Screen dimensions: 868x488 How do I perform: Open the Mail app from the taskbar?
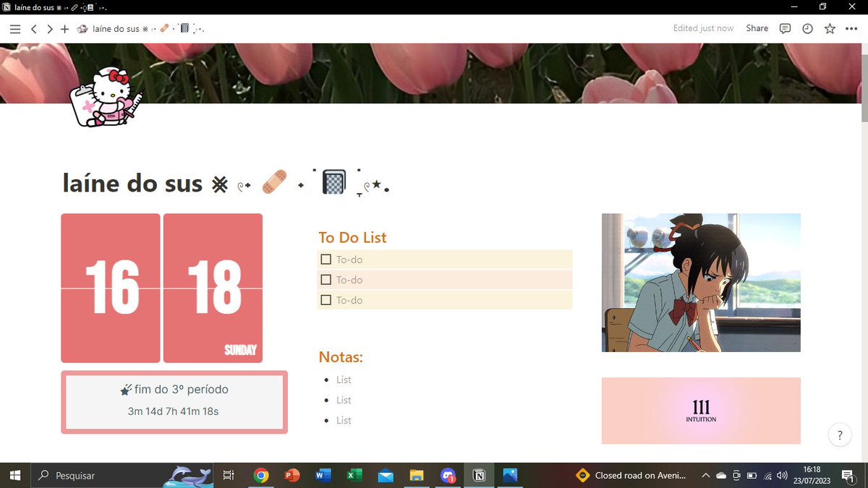[x=386, y=476]
